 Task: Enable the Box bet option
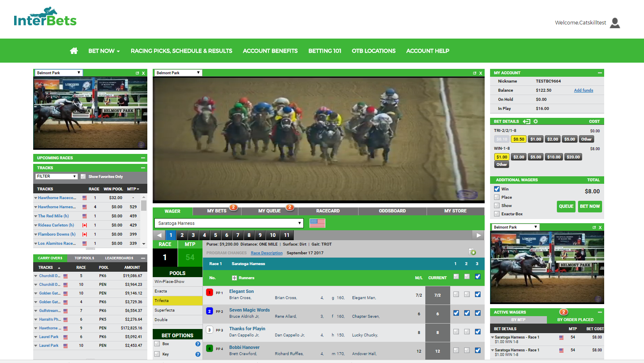157,344
